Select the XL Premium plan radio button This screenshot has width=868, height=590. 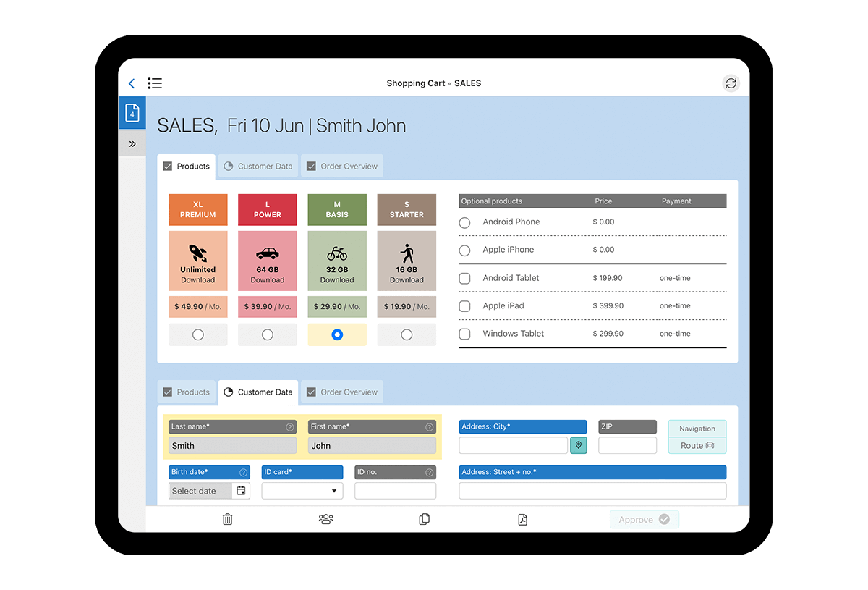click(x=198, y=334)
